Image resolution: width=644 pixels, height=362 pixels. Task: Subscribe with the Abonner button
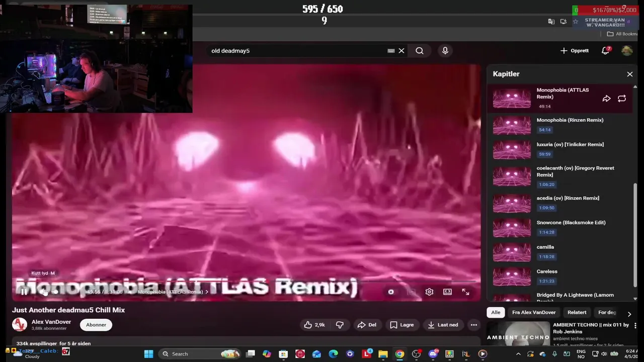pos(96,325)
